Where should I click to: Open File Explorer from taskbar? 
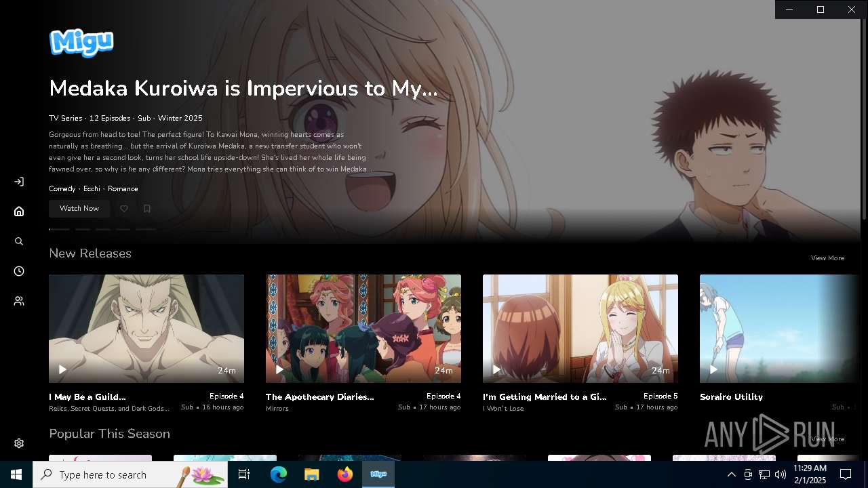(312, 474)
